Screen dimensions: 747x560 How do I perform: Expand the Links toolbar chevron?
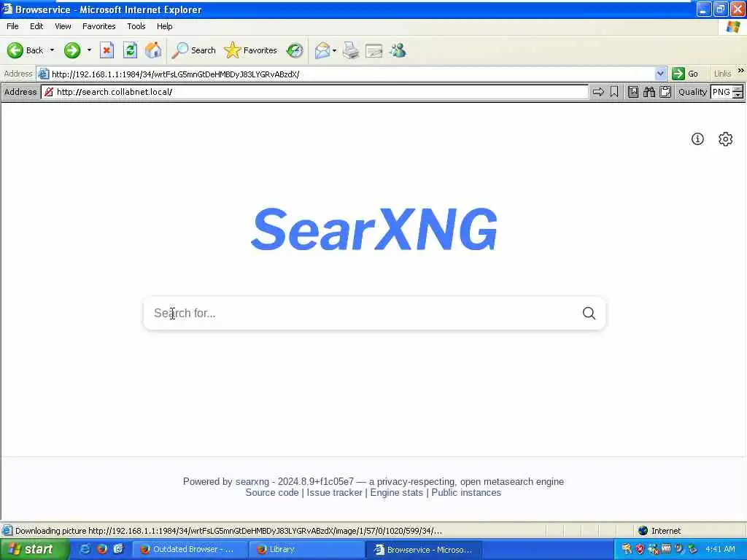pyautogui.click(x=741, y=71)
